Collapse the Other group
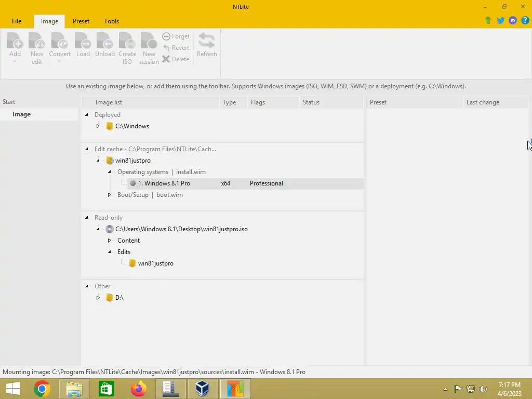The image size is (532, 399). [87, 286]
